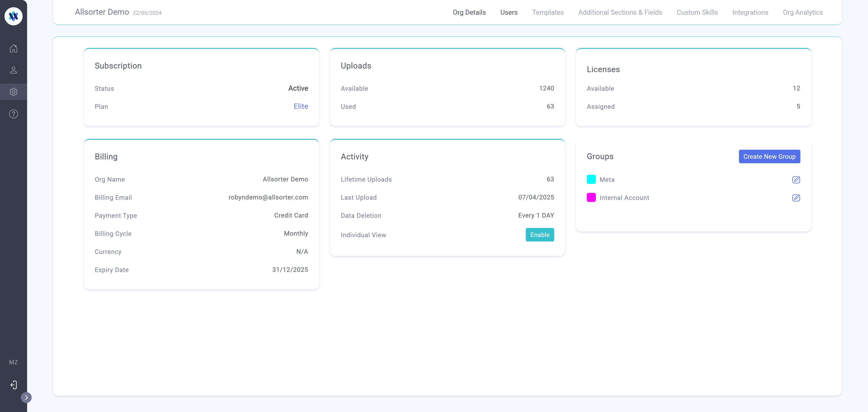View the Org Analytics tab
Screen dimensions: 868x412
click(803, 12)
